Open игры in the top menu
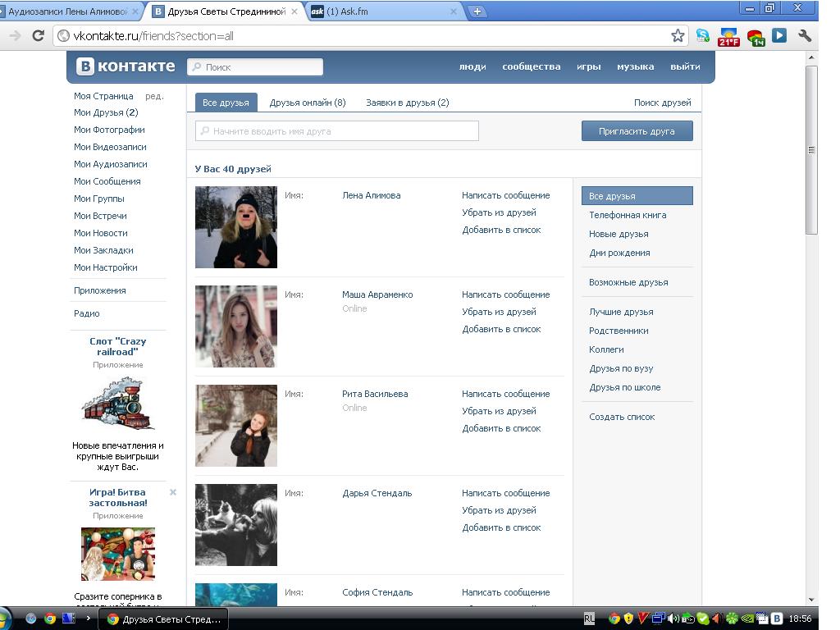This screenshot has height=630, width=840. (589, 66)
